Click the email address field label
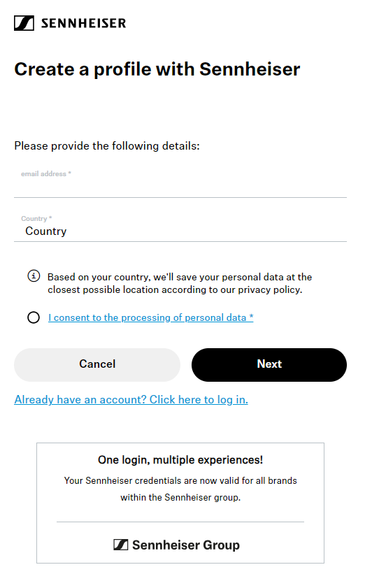372x588 pixels. click(x=45, y=173)
